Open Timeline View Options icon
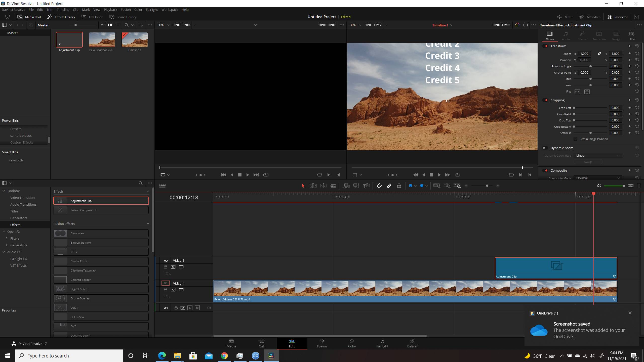The image size is (644, 362). tap(163, 186)
